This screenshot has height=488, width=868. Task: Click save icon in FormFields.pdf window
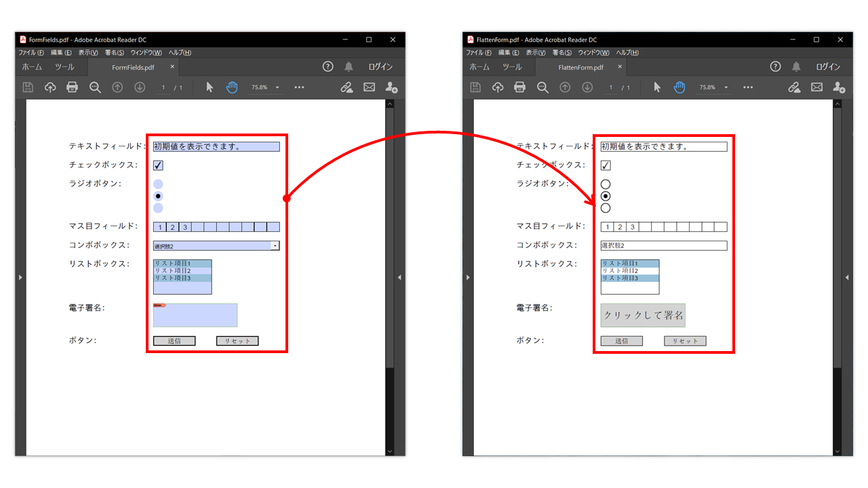(28, 87)
